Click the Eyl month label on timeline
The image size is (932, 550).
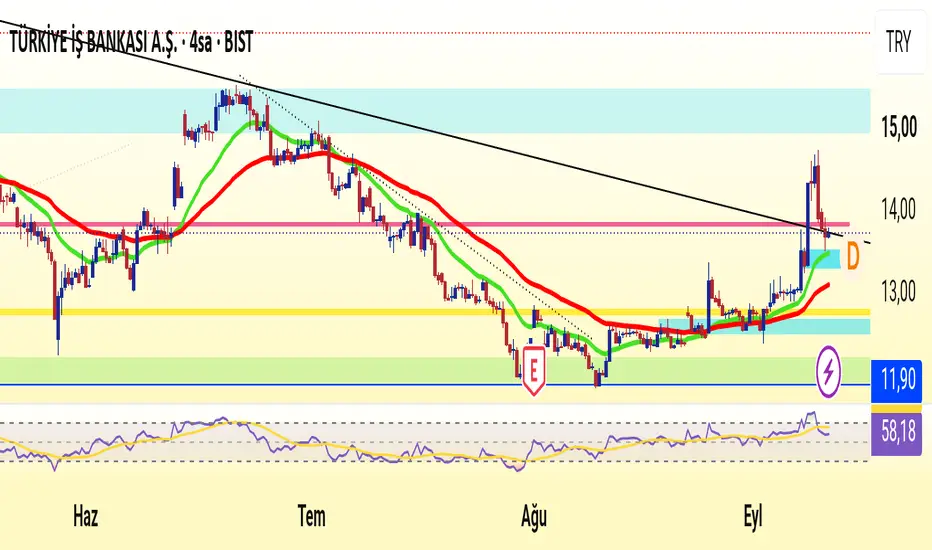pos(752,516)
